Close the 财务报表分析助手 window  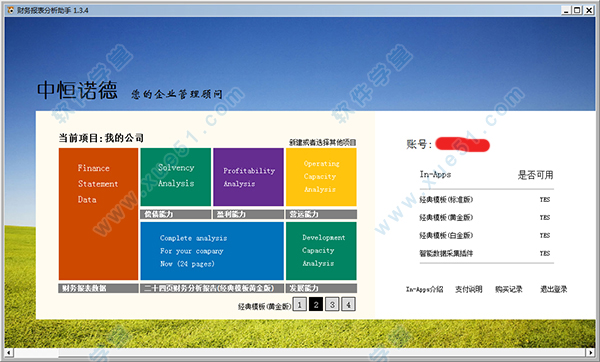pos(589,10)
